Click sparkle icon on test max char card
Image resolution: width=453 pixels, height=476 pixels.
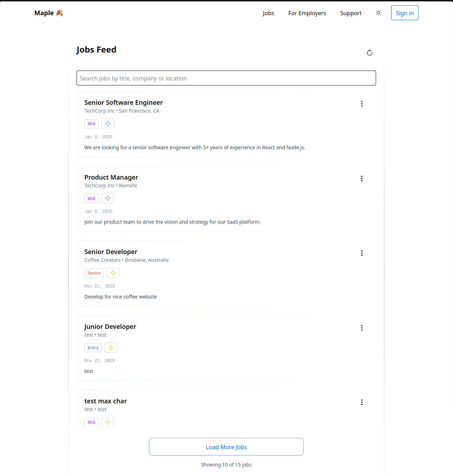(108, 422)
